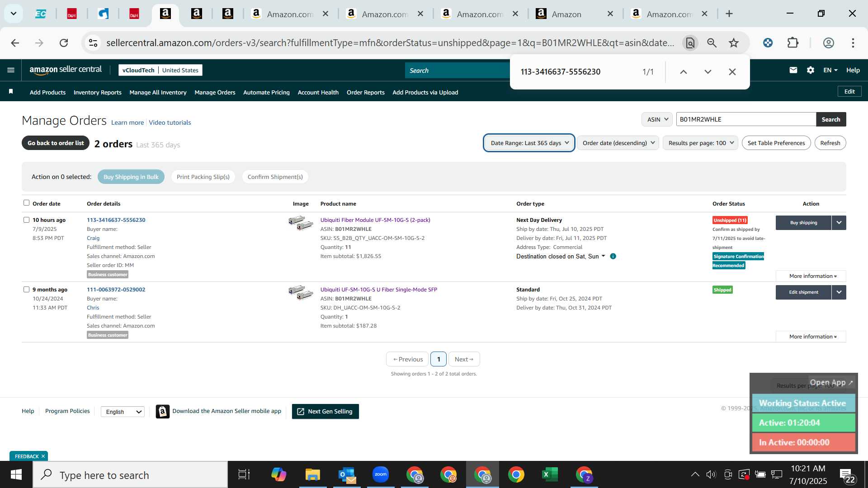Open Excel from the taskbar

tap(550, 474)
